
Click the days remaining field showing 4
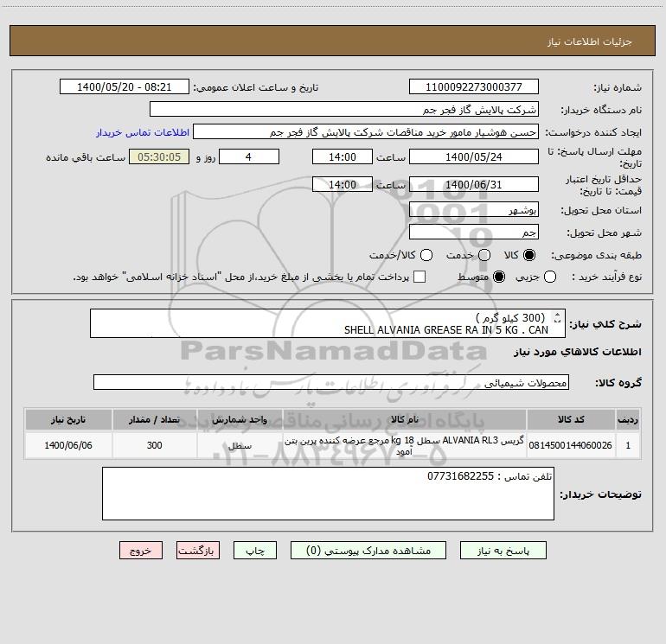click(x=249, y=156)
